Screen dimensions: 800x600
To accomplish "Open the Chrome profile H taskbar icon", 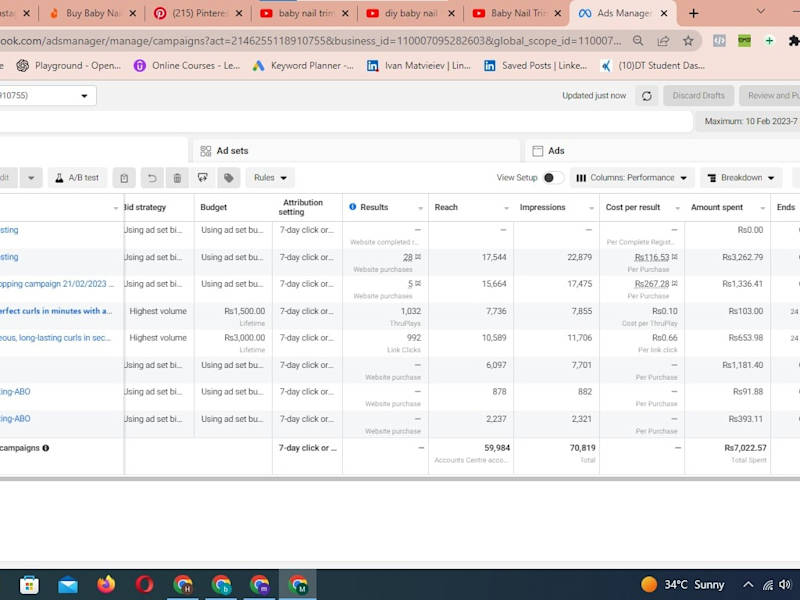I will (183, 585).
